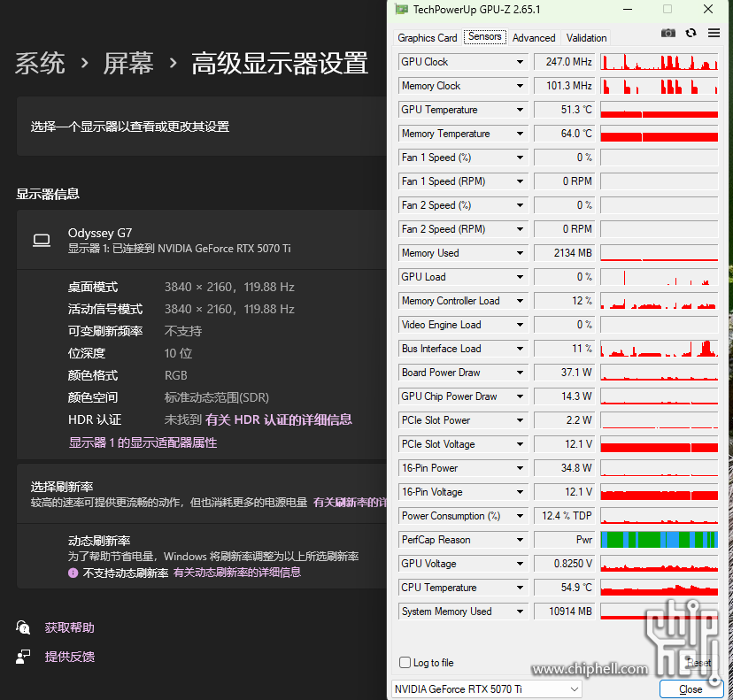Open the GPU Clock sensor dropdown
This screenshot has width=733, height=700.
[x=520, y=62]
